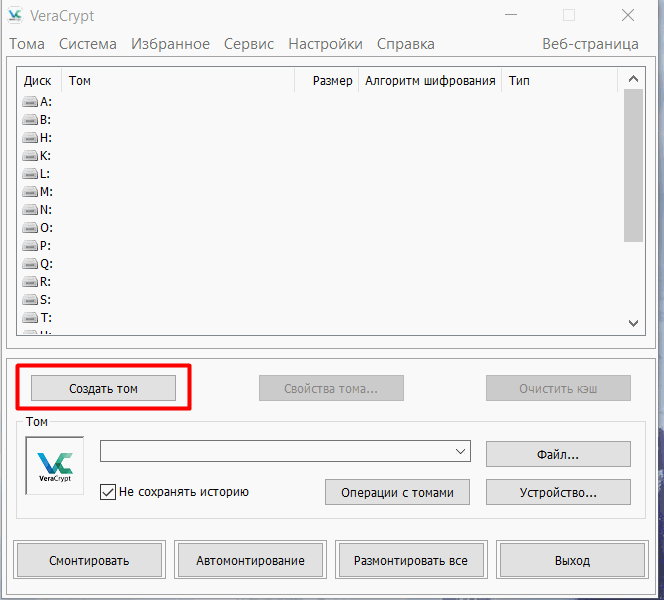Select drive M: icon in list
The height and width of the screenshot is (600, 664).
pos(30,192)
